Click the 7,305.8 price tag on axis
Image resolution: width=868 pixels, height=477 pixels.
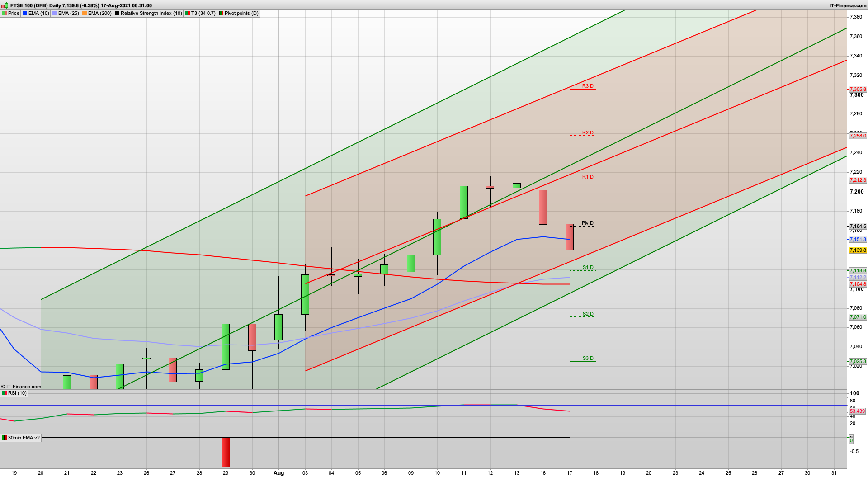click(x=858, y=90)
